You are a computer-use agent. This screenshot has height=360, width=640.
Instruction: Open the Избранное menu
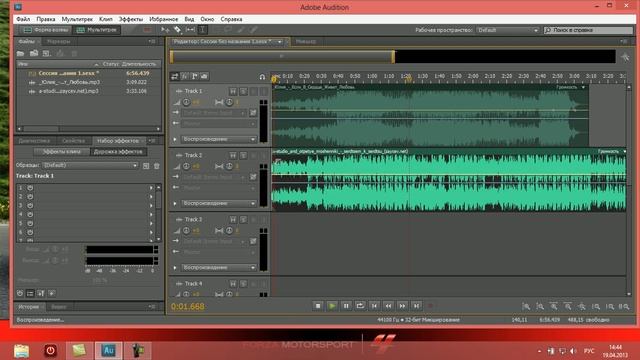(164, 19)
